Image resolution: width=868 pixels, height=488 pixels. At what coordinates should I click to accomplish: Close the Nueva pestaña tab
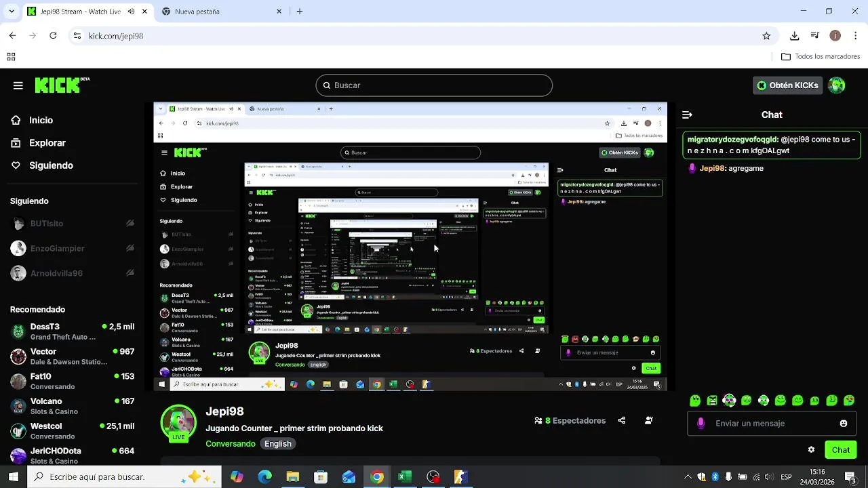(279, 12)
